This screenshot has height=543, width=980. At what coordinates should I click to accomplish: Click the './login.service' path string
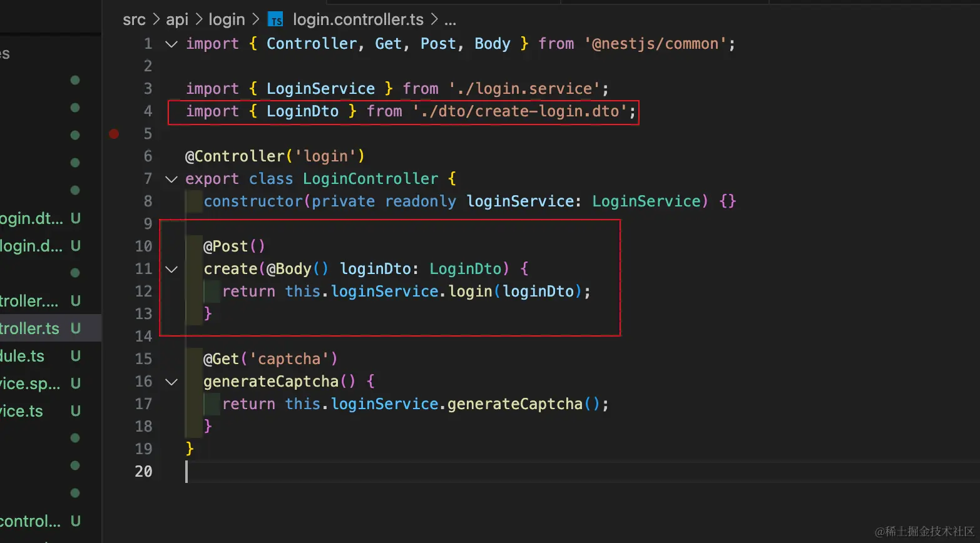(524, 89)
